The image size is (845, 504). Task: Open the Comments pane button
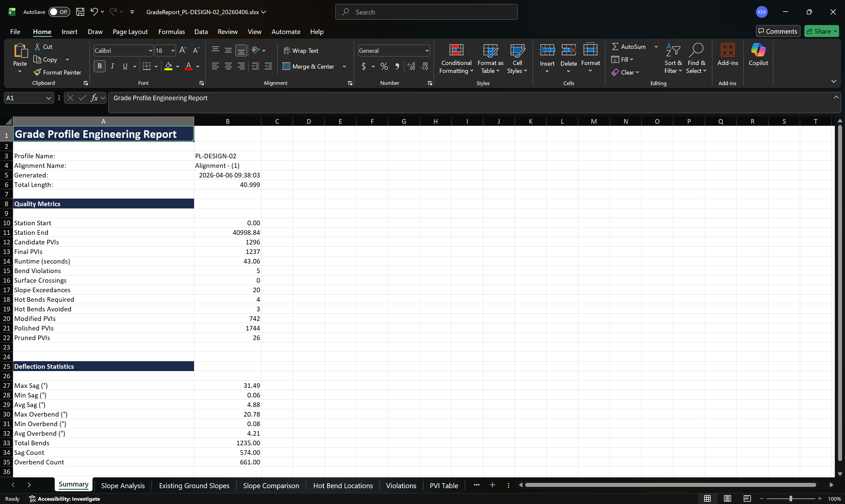pyautogui.click(x=778, y=31)
